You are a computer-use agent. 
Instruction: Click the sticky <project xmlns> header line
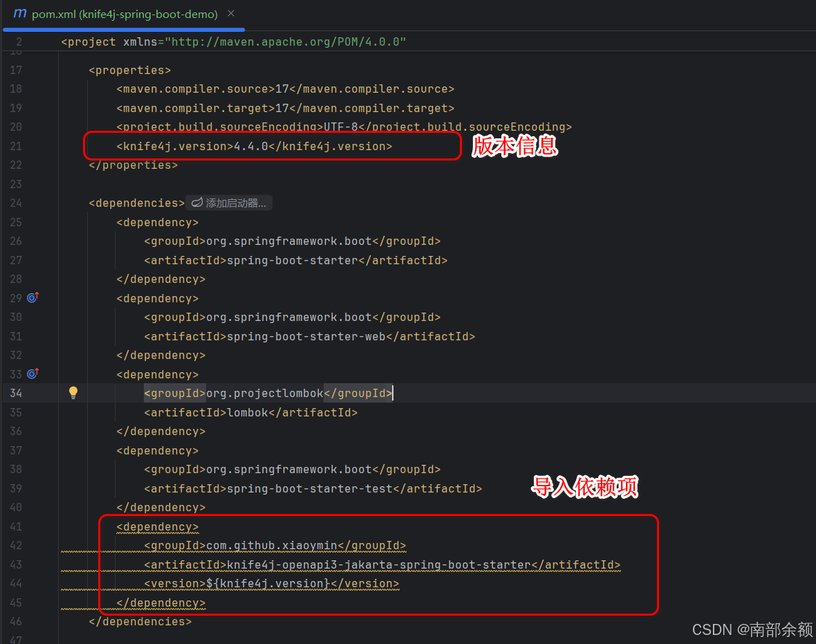click(x=233, y=42)
